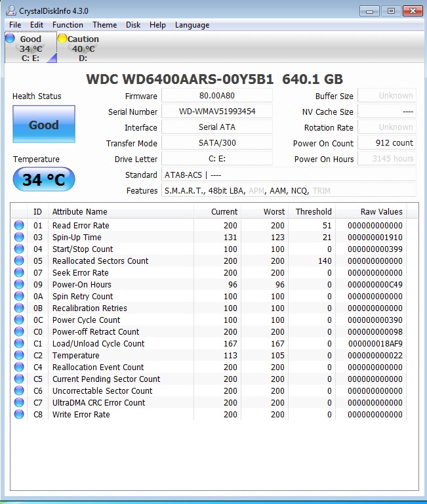Click the status orb for Write Error Rate
This screenshot has width=427, height=504.
pyautogui.click(x=19, y=414)
